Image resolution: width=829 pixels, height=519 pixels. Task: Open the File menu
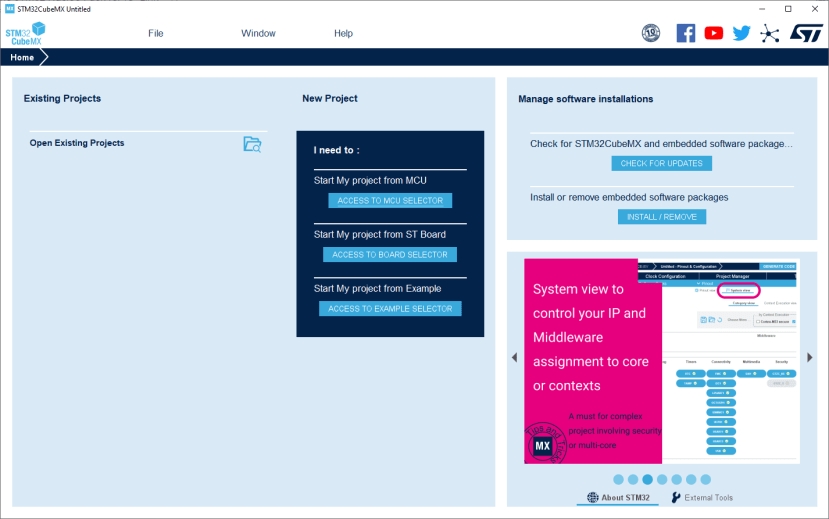[x=155, y=33]
